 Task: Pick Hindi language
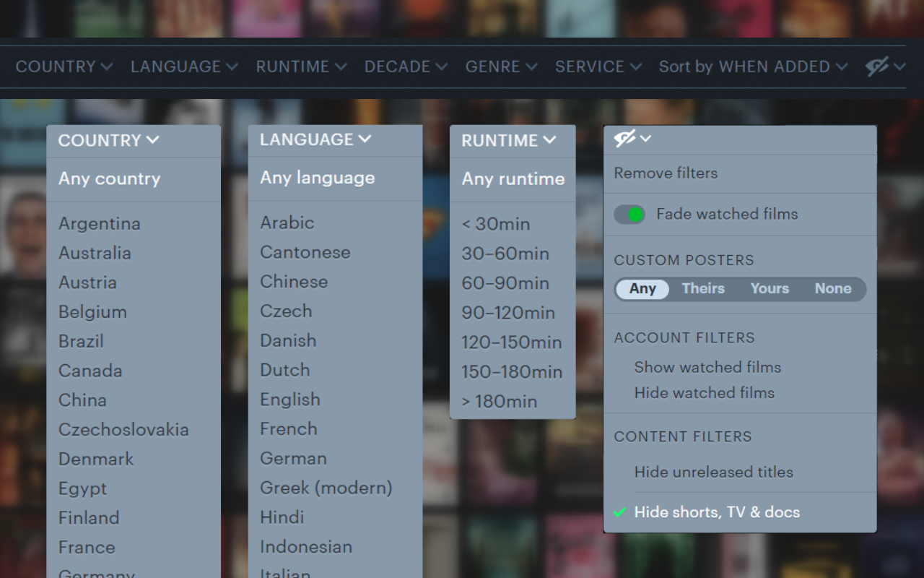tap(282, 518)
